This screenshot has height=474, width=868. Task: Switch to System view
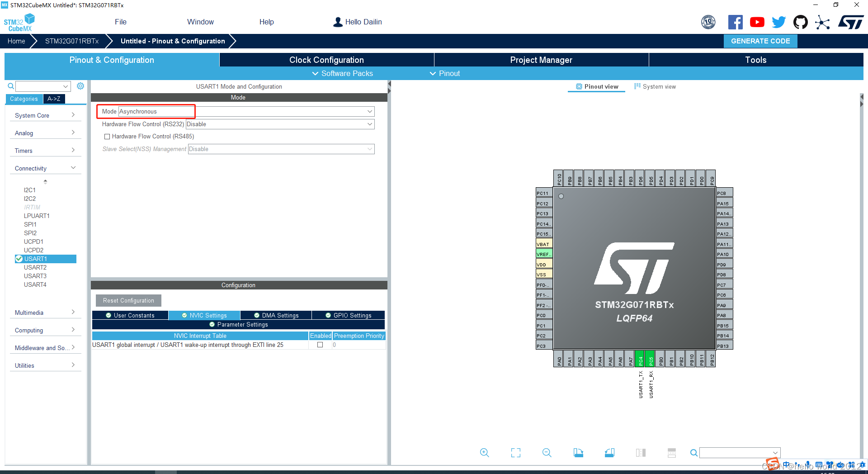pyautogui.click(x=655, y=86)
